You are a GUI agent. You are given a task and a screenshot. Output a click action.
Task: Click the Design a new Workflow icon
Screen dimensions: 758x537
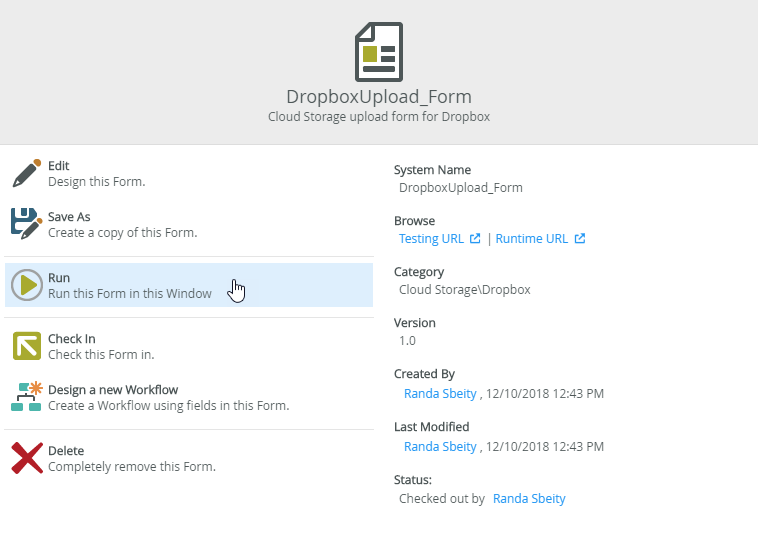click(27, 396)
